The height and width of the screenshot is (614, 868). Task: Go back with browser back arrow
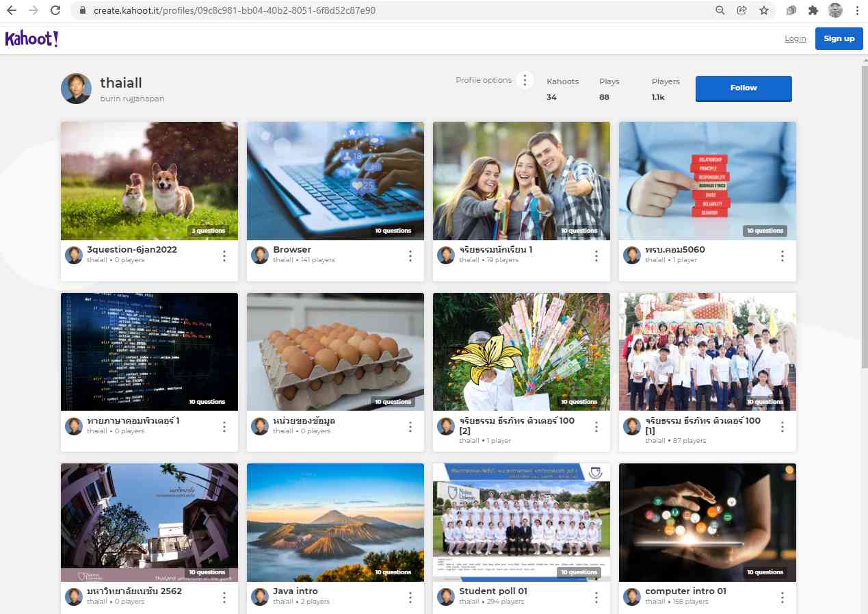[12, 10]
